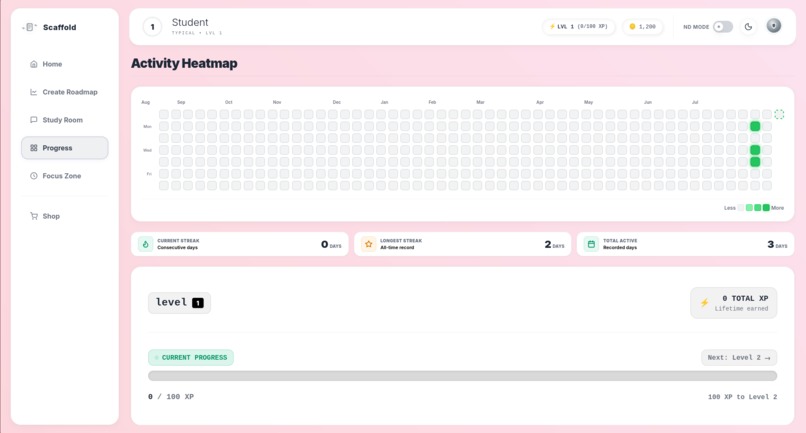Click the 'Wed' weekday label
806x433 pixels.
click(x=148, y=150)
